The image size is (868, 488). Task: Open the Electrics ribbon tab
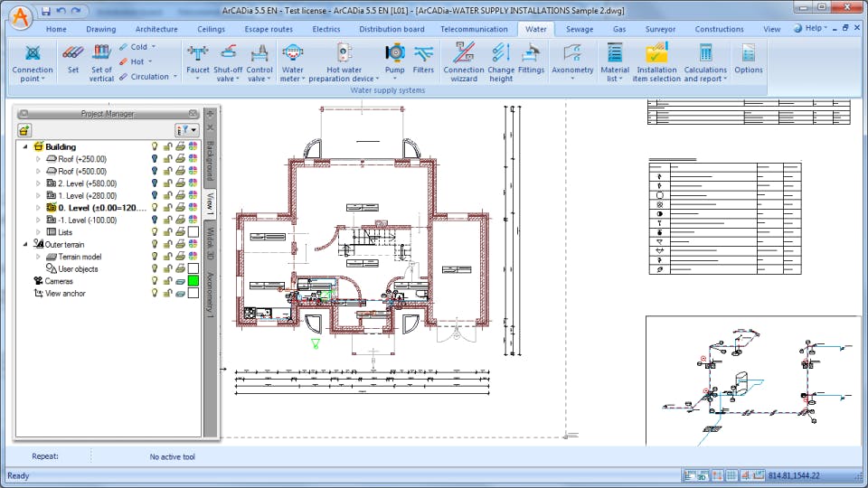coord(326,29)
